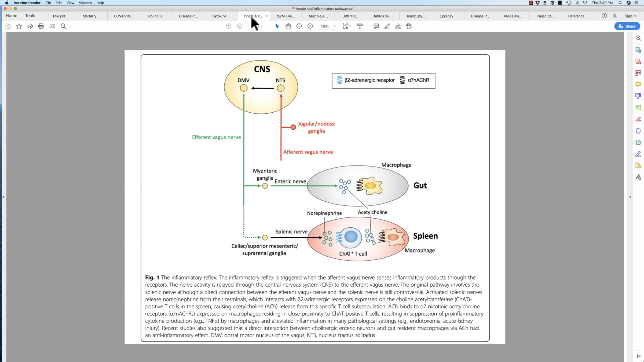
Task: Open the Organize Pages tool in sidebar
Action: (x=638, y=108)
